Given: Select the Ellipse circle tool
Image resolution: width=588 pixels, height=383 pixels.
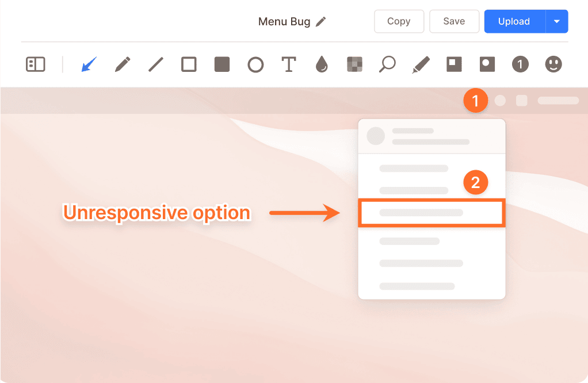Looking at the screenshot, I should pyautogui.click(x=255, y=64).
